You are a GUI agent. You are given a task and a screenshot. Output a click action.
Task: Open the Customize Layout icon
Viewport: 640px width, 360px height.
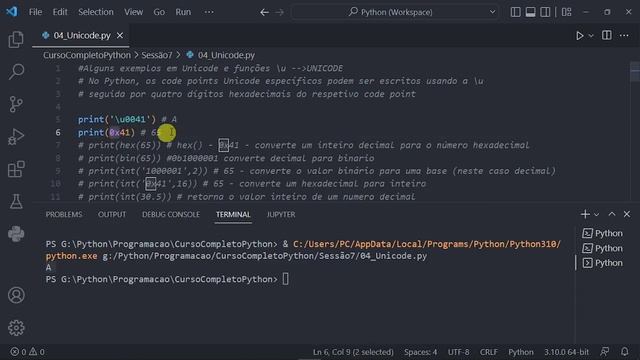(x=567, y=12)
